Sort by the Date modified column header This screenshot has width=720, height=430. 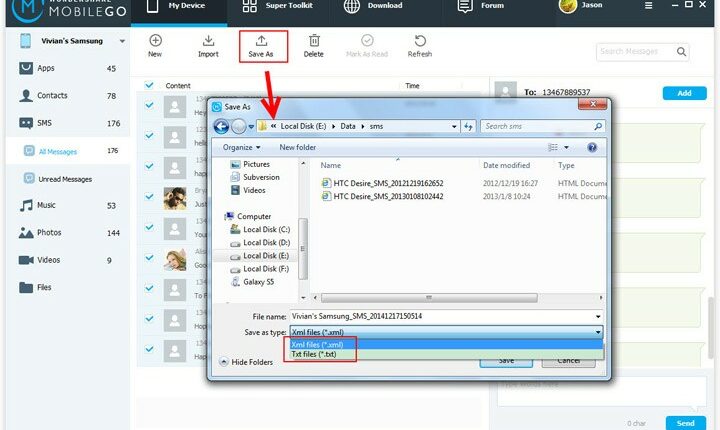(x=506, y=165)
